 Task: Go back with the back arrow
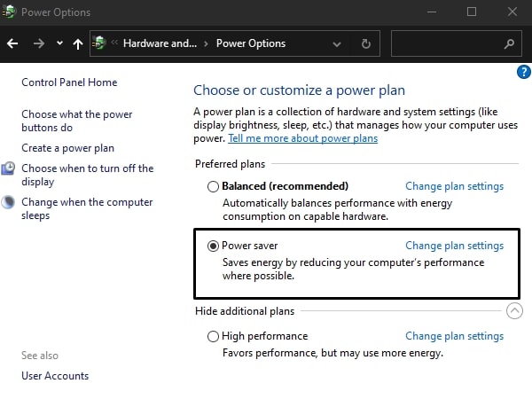coord(12,43)
